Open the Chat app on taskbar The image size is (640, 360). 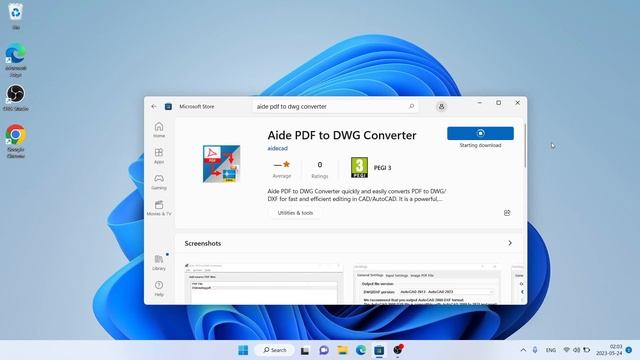[324, 350]
